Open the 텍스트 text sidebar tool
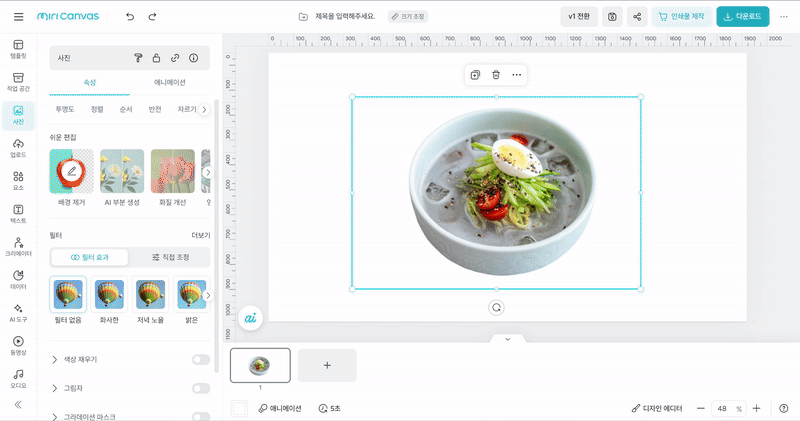The image size is (800, 421). click(x=18, y=213)
